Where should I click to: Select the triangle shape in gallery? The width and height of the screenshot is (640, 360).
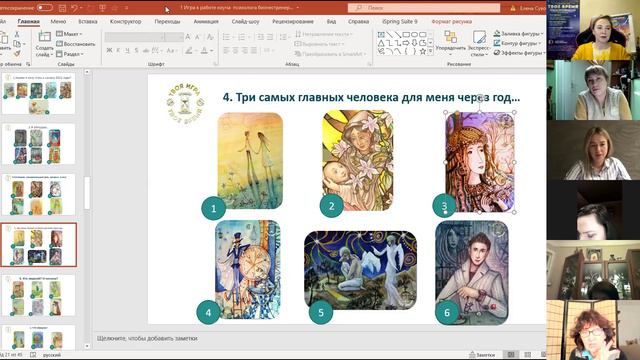381,43
